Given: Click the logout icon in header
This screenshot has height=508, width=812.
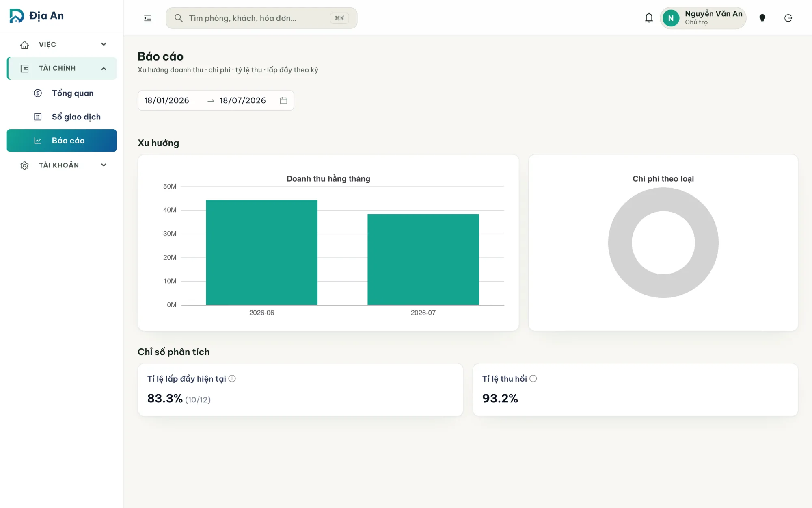Looking at the screenshot, I should (x=788, y=18).
